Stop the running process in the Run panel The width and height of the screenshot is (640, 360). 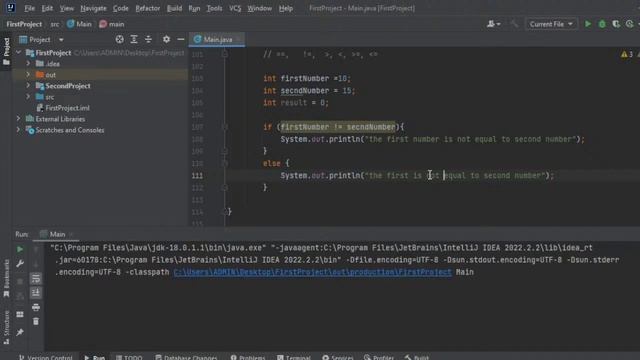(20, 281)
